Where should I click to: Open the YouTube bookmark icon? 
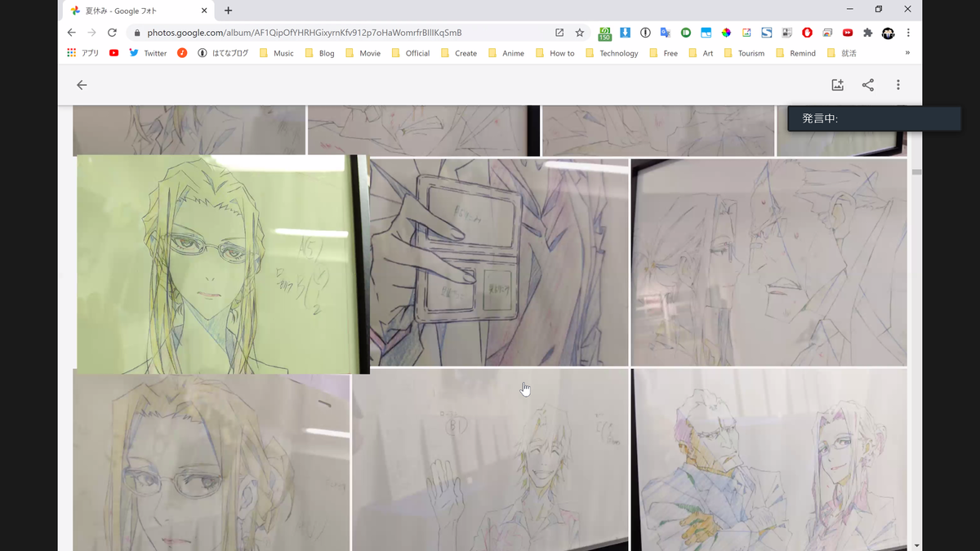pos(114,53)
